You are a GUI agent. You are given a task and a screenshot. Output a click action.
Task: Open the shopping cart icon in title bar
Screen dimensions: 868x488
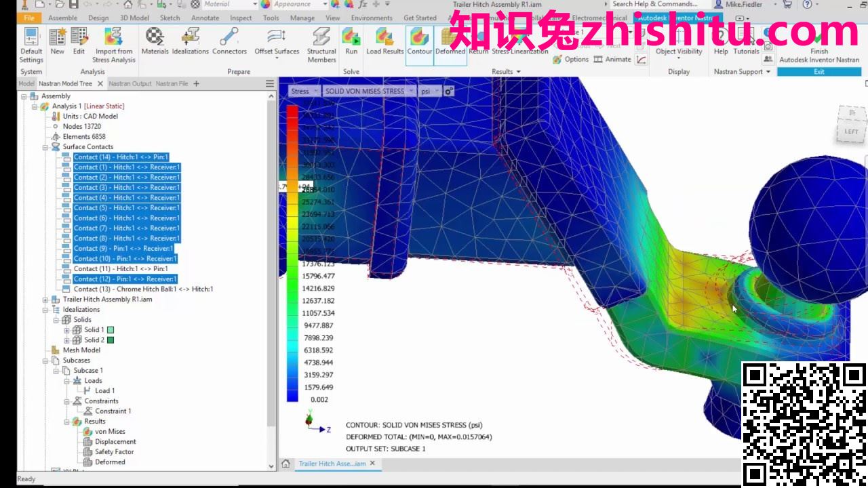787,4
